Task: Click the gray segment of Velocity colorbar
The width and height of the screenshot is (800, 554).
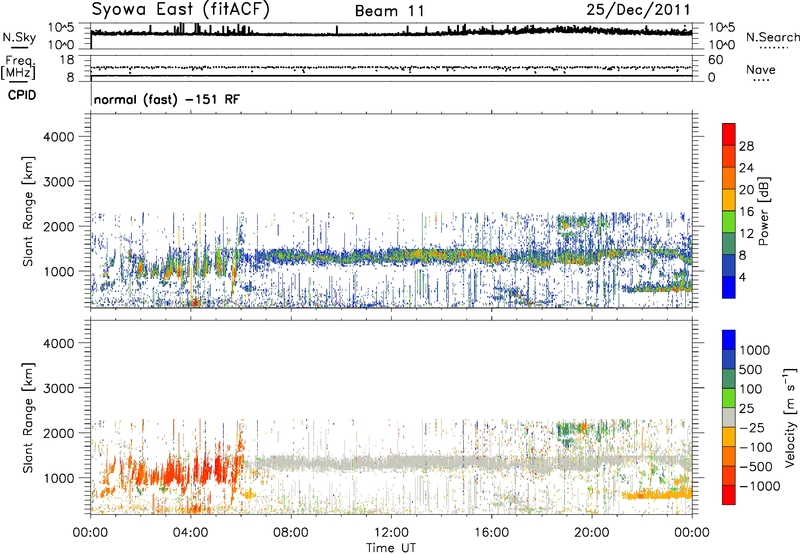Action: click(x=729, y=417)
